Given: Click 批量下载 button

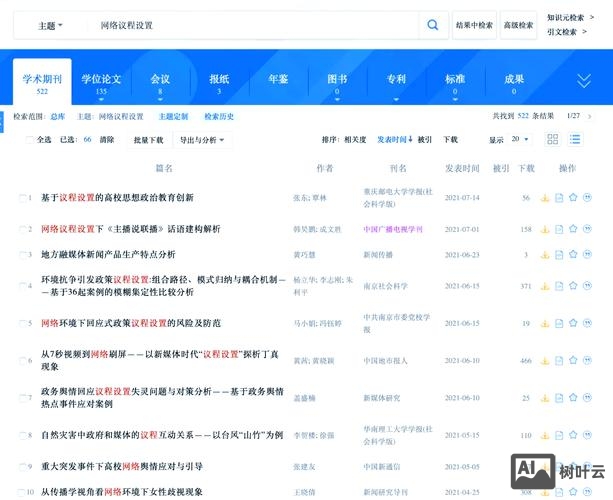Looking at the screenshot, I should click(148, 140).
